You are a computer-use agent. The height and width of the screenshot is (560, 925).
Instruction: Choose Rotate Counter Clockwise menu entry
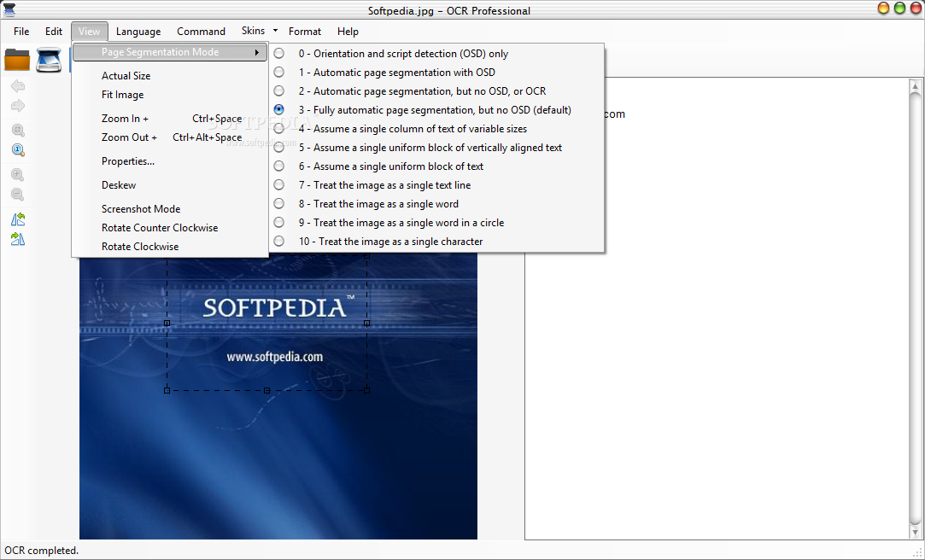(x=170, y=228)
